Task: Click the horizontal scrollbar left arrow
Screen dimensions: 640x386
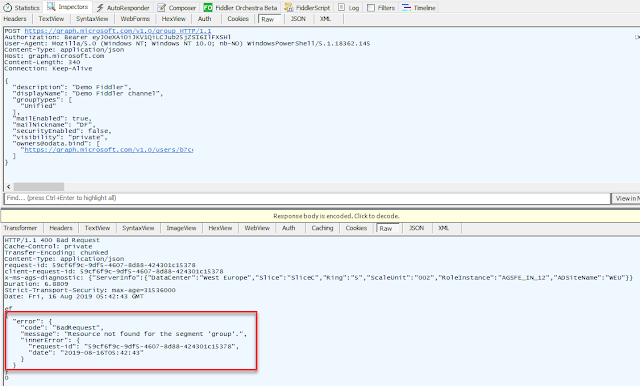Action: tap(9, 187)
